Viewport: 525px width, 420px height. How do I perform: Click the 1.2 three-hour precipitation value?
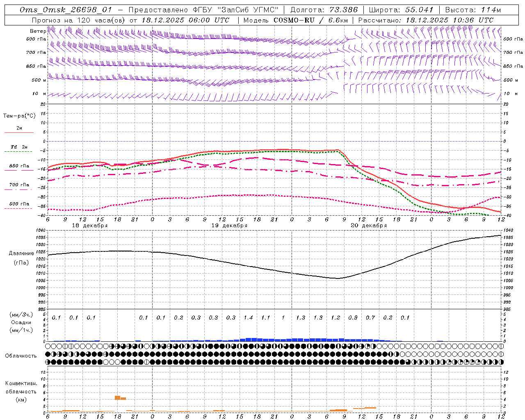[336, 318]
